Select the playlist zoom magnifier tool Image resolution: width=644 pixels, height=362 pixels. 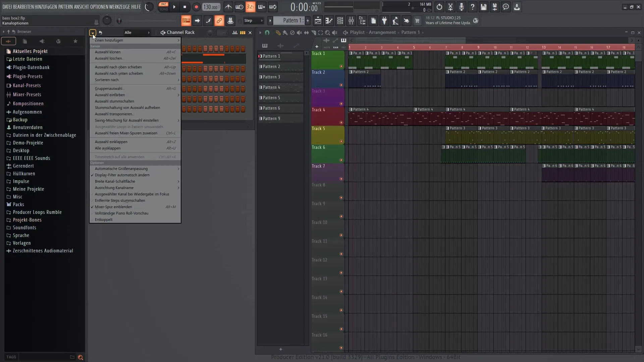327,33
